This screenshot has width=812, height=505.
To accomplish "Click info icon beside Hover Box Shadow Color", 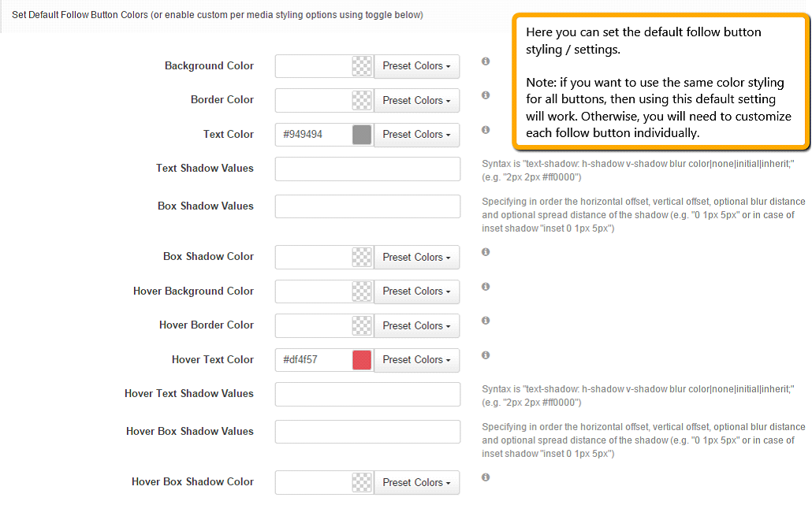I will point(486,477).
